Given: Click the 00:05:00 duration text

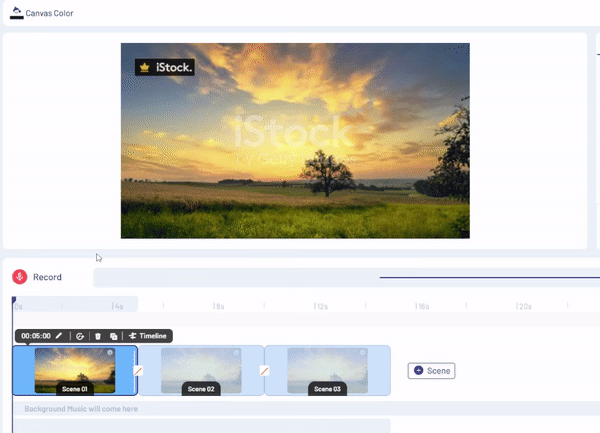Looking at the screenshot, I should 36,336.
